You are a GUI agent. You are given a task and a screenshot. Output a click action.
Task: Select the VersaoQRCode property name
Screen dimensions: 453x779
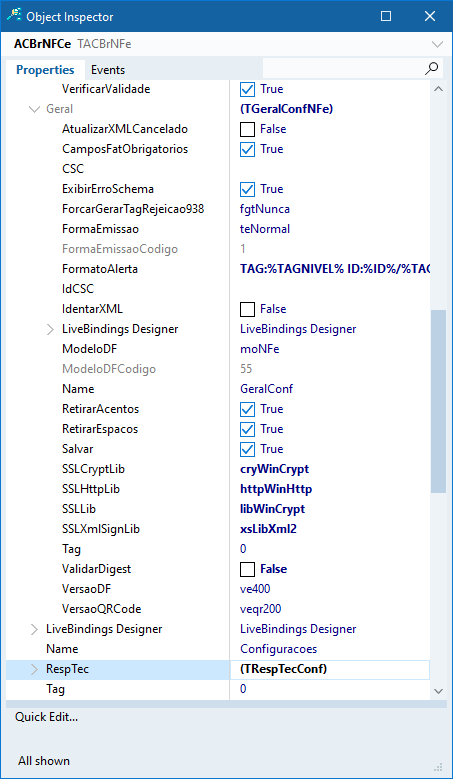click(x=101, y=609)
